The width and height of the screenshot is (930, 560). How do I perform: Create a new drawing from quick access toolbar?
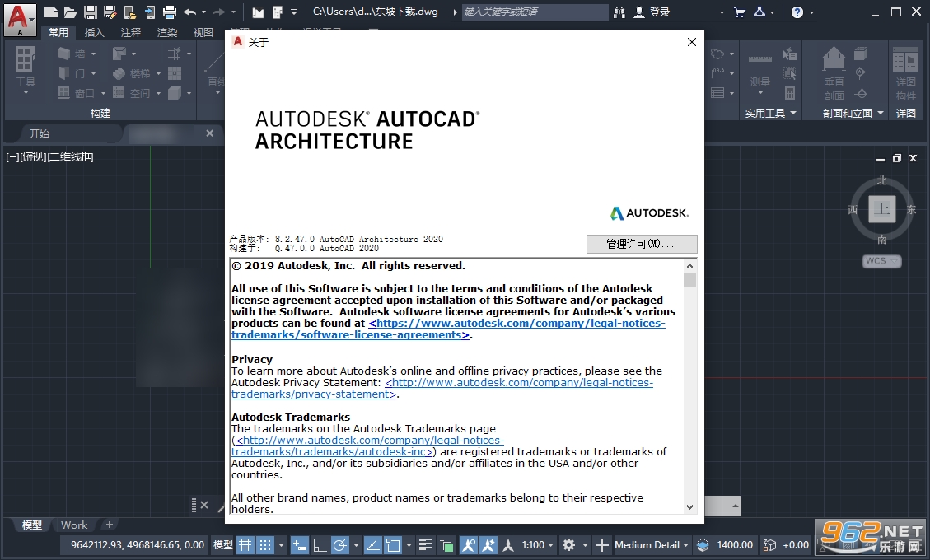(51, 12)
